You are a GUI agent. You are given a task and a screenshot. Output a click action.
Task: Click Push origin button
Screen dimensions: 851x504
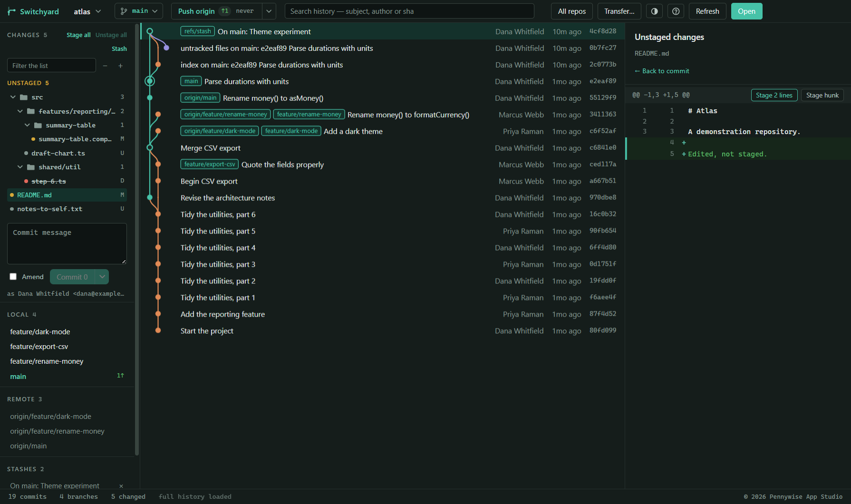pos(217,11)
